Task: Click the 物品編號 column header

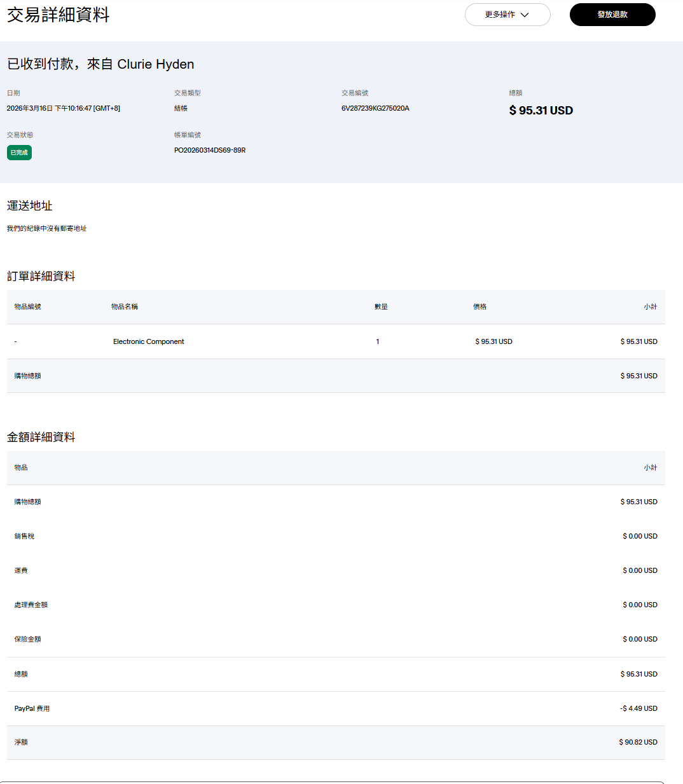Action: click(28, 306)
